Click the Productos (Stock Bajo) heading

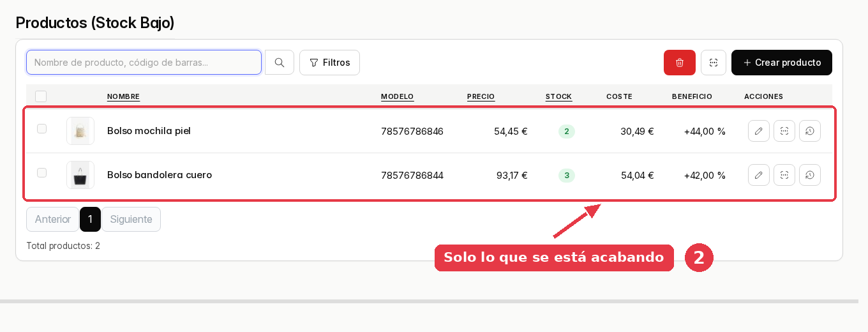coord(95,23)
